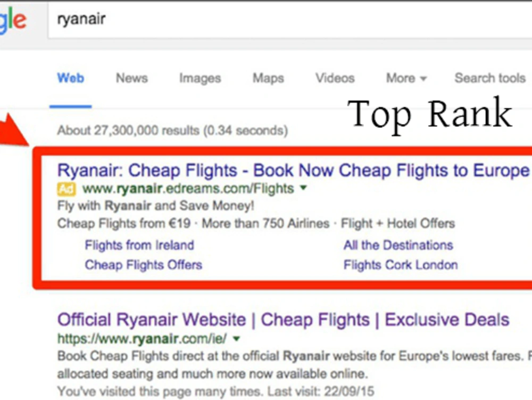Click the yellow Ad label badge
The image size is (532, 400).
click(x=66, y=189)
